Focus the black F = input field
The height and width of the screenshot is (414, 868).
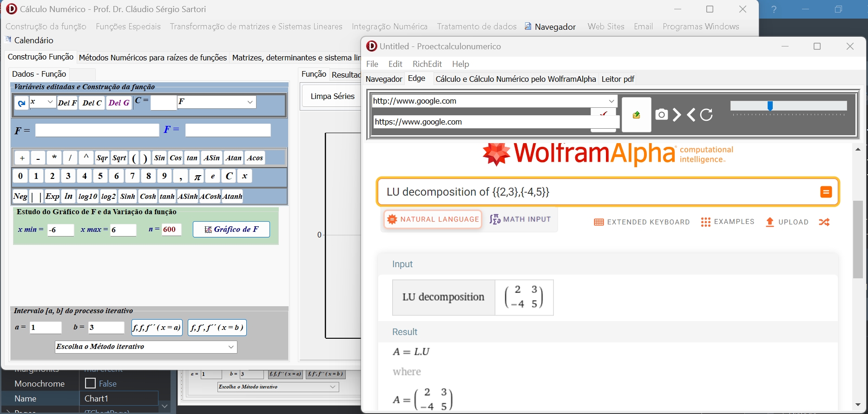pyautogui.click(x=97, y=131)
